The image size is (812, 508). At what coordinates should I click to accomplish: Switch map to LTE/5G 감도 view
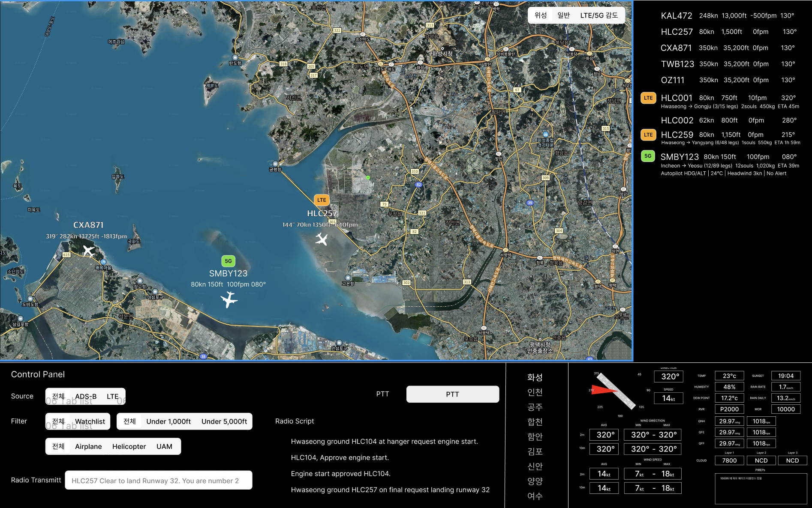(x=599, y=15)
